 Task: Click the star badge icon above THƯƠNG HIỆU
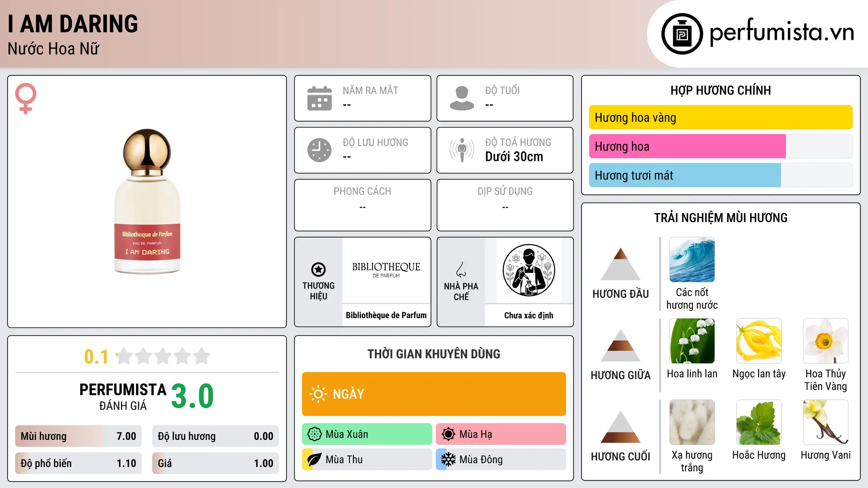[318, 269]
